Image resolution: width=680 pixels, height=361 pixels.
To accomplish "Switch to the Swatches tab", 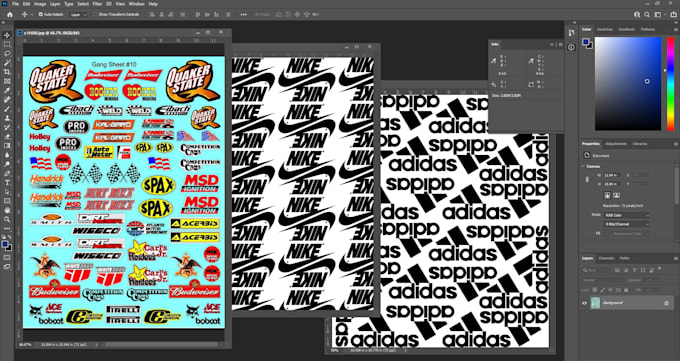I will tap(604, 29).
